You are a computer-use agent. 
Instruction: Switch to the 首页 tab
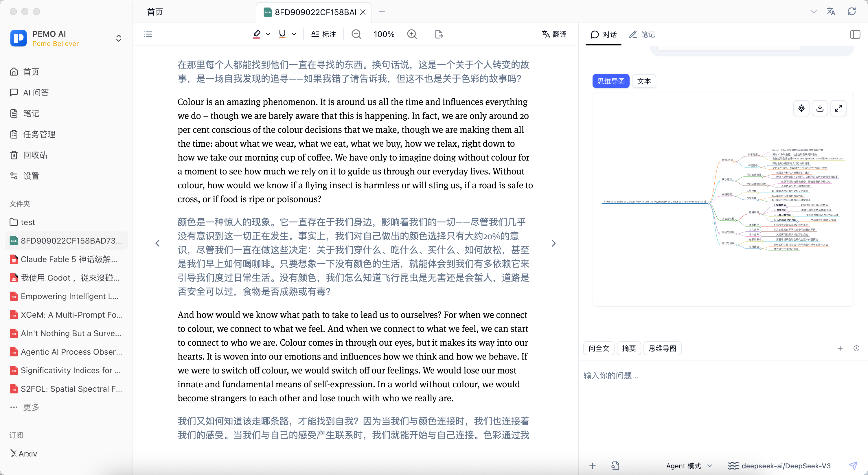pos(155,12)
